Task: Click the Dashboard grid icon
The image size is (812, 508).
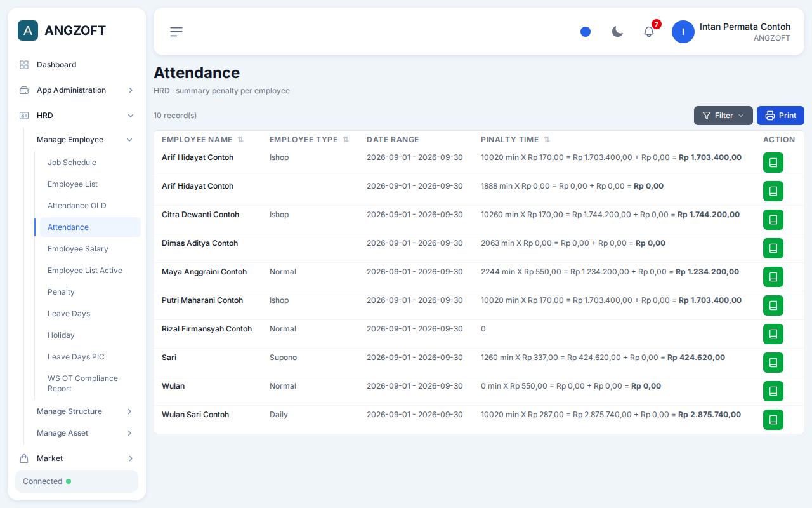Action: (x=24, y=65)
